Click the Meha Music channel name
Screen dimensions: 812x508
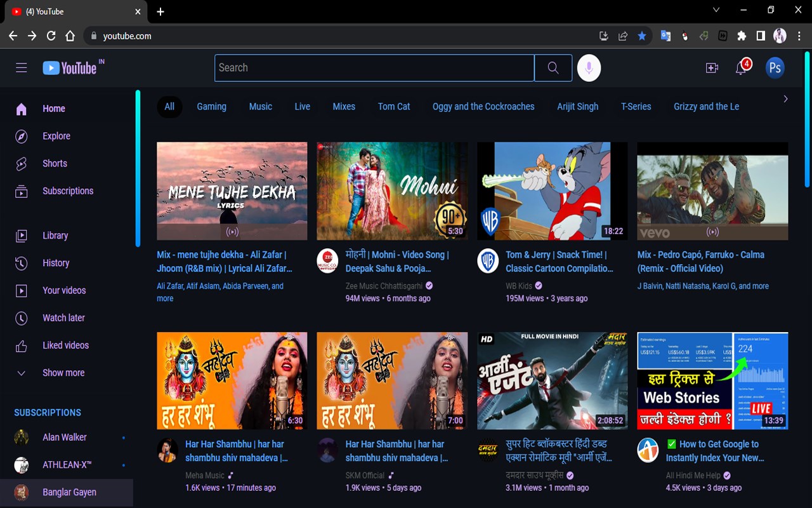pyautogui.click(x=205, y=475)
